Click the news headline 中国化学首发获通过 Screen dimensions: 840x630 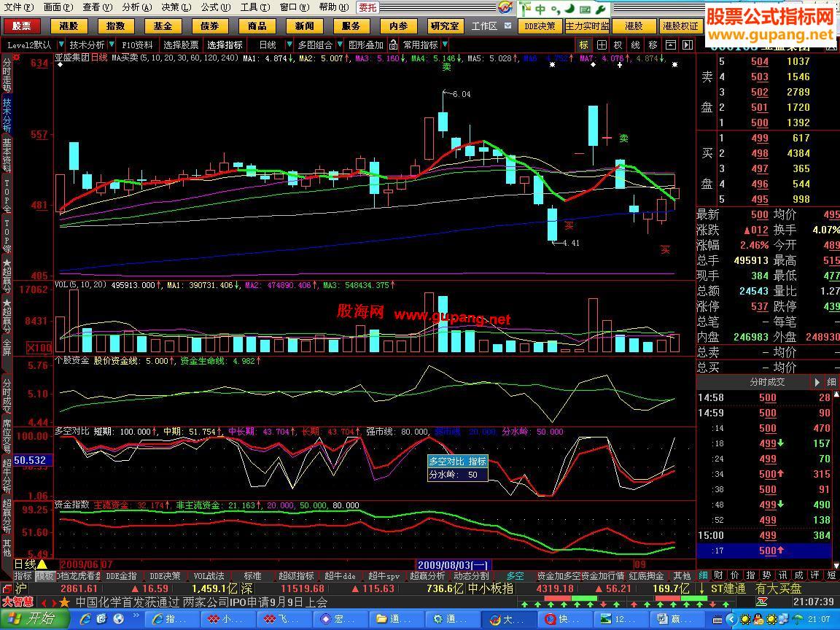[127, 602]
